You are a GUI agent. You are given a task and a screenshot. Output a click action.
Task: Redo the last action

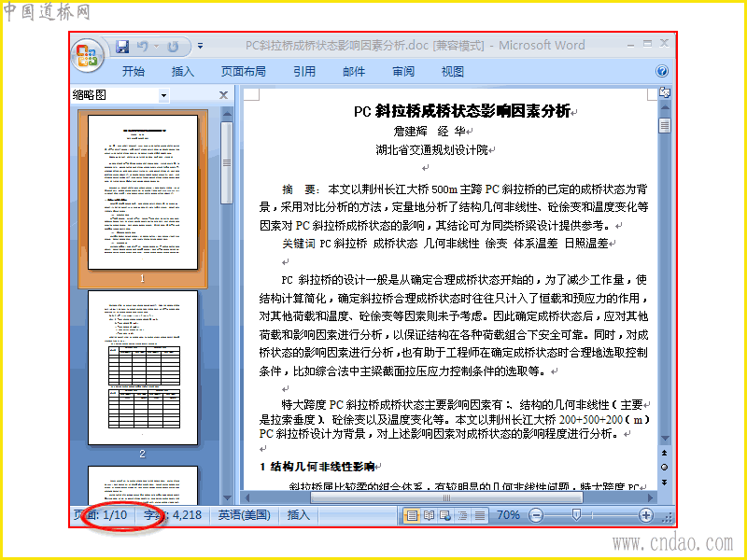pos(173,47)
